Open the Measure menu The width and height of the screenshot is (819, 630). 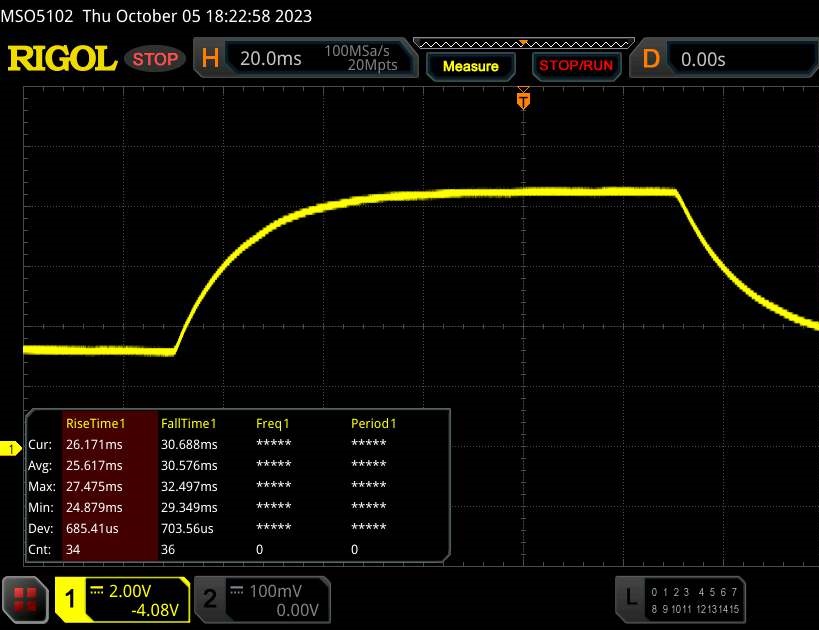471,66
